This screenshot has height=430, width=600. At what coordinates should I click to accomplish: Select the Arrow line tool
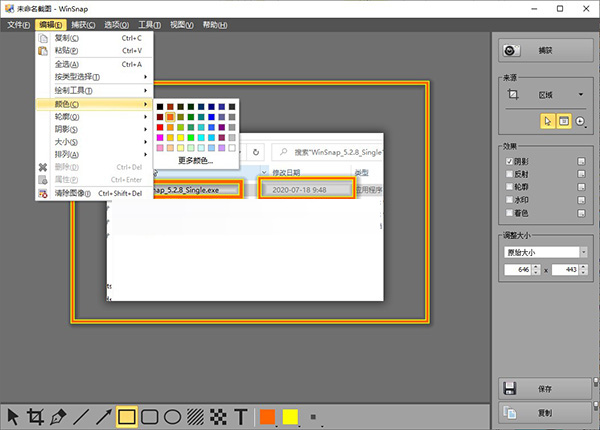pyautogui.click(x=104, y=417)
